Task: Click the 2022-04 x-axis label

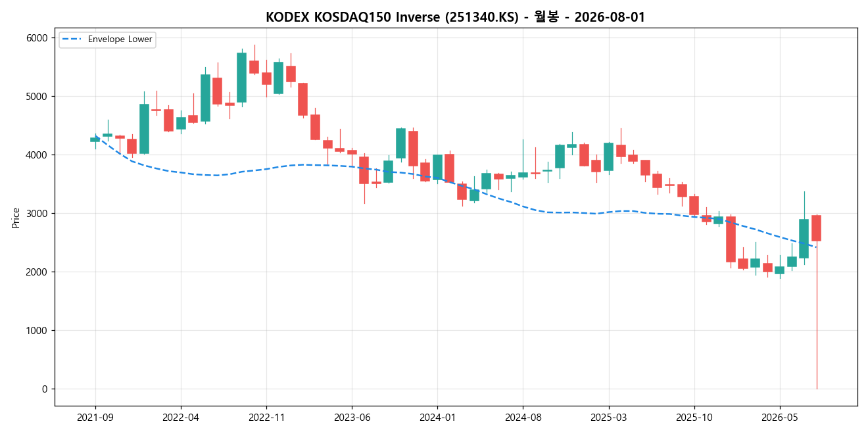Action: (181, 417)
